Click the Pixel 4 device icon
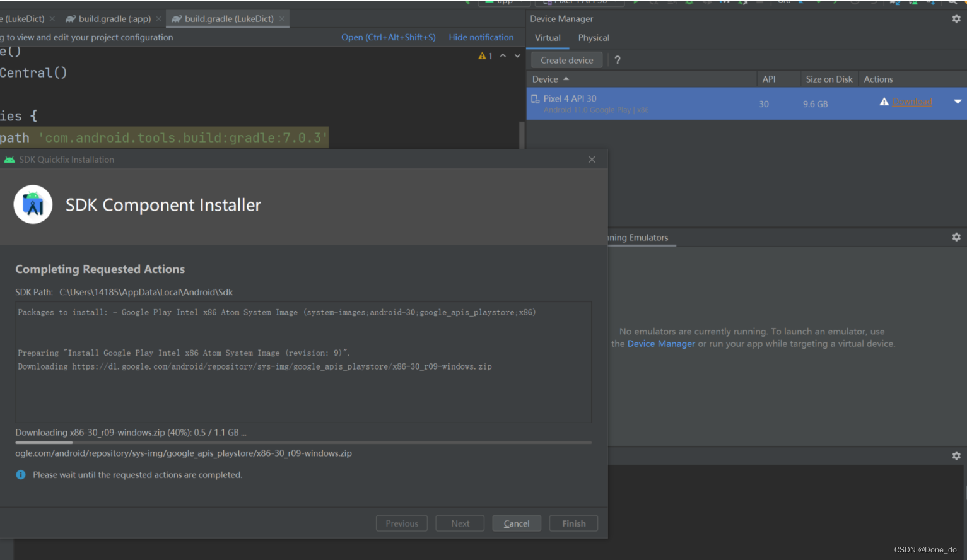 (536, 99)
